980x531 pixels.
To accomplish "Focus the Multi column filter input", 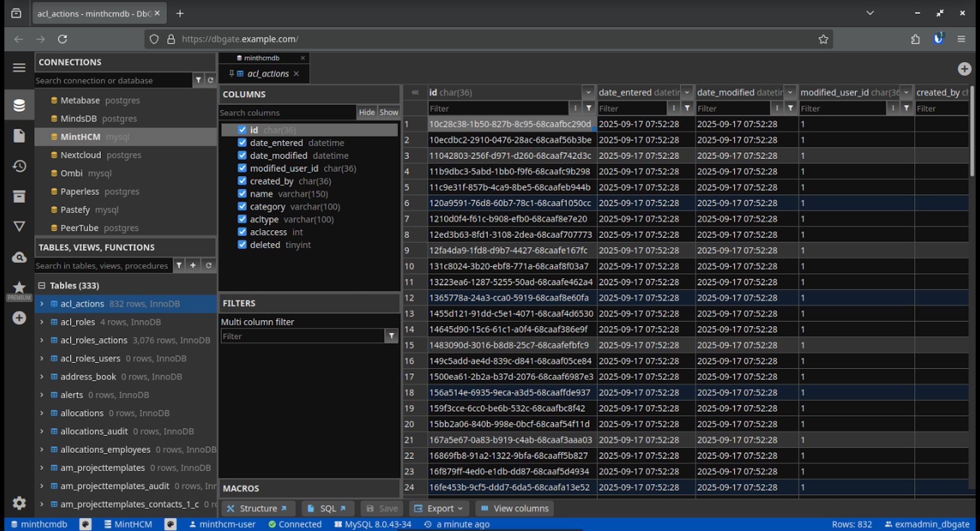I will (x=302, y=336).
